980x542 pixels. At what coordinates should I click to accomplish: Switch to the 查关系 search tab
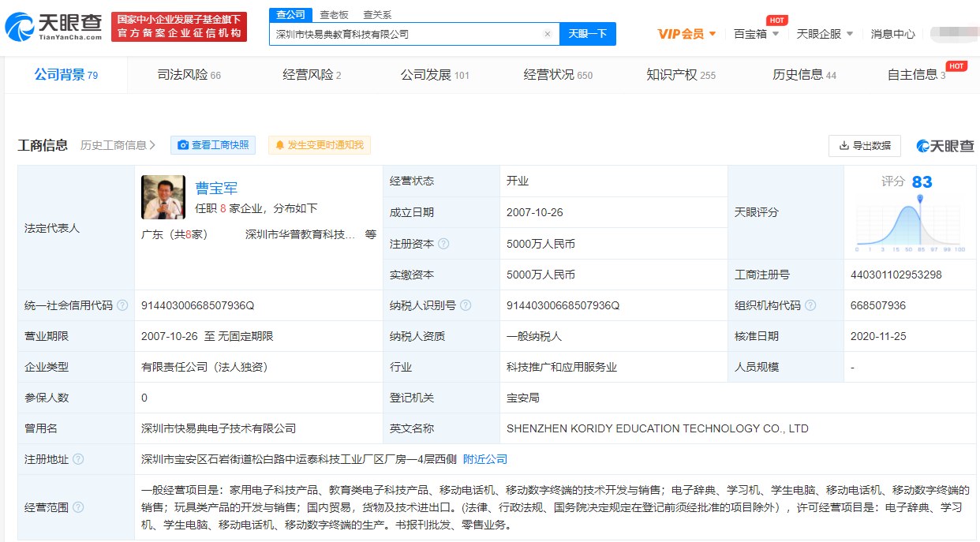[377, 15]
